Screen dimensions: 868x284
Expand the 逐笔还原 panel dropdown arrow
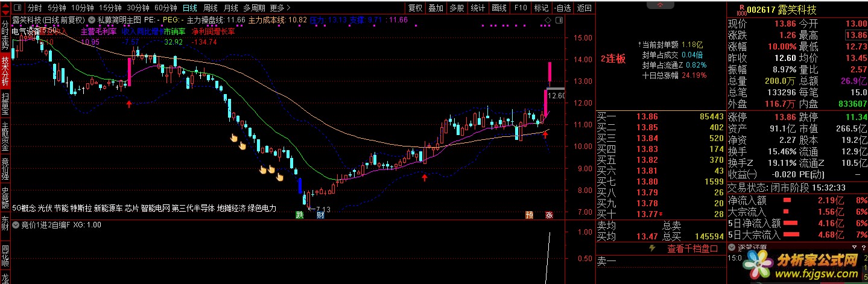click(x=732, y=248)
